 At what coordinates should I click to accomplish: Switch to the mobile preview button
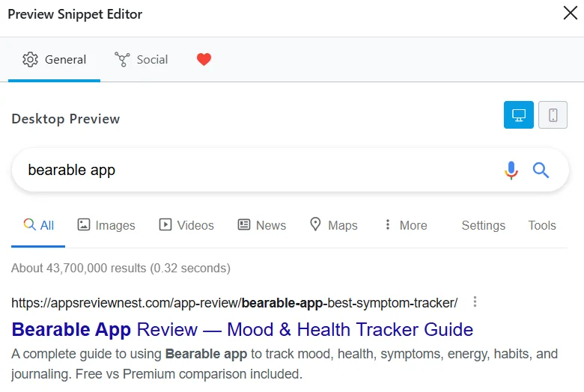(x=553, y=114)
